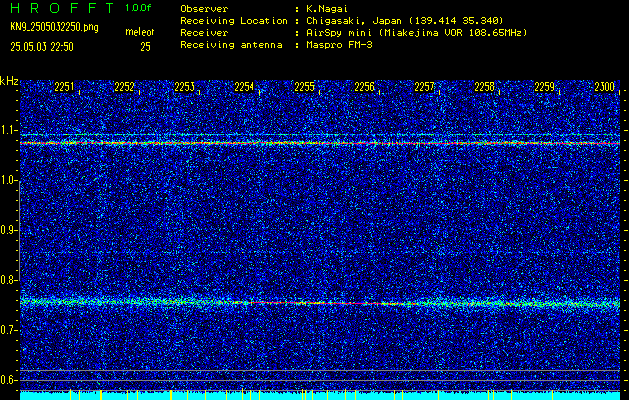Click the meteor count value 25
The image size is (629, 400).
click(x=145, y=47)
